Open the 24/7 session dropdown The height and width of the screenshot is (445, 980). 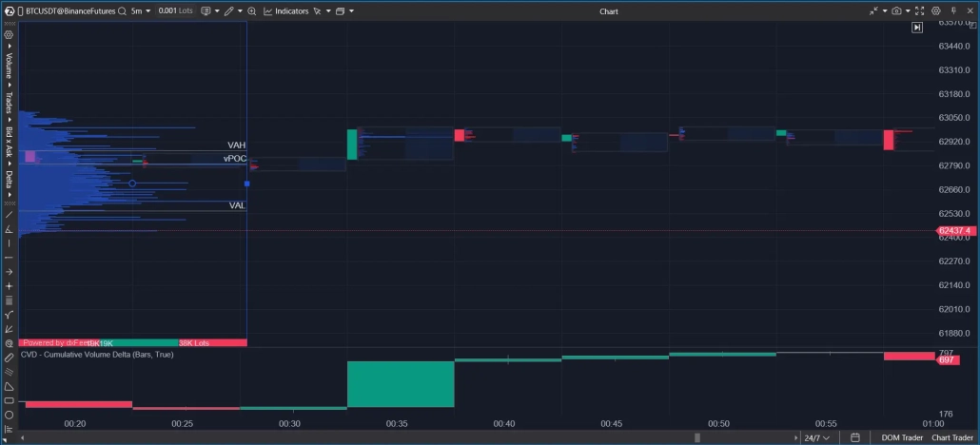817,438
